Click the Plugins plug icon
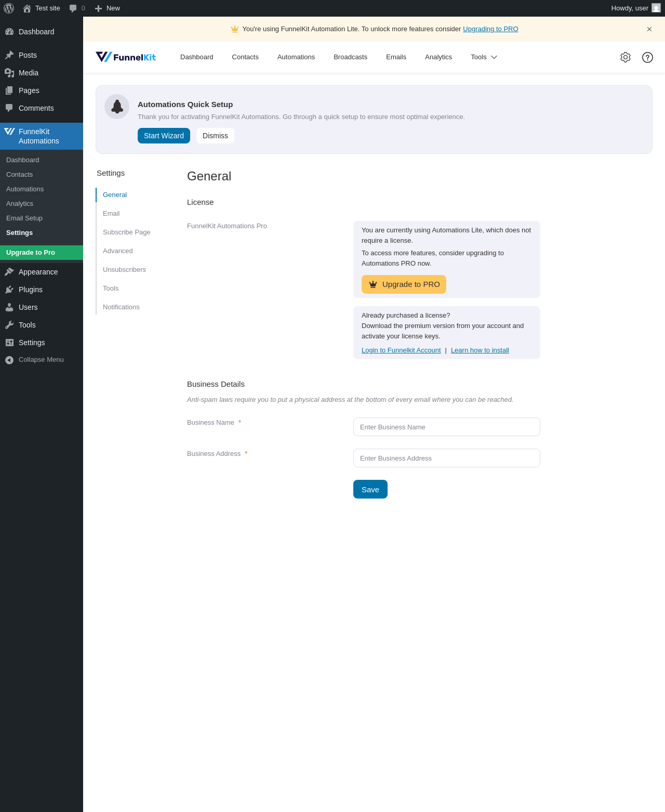665x812 pixels. tap(9, 290)
